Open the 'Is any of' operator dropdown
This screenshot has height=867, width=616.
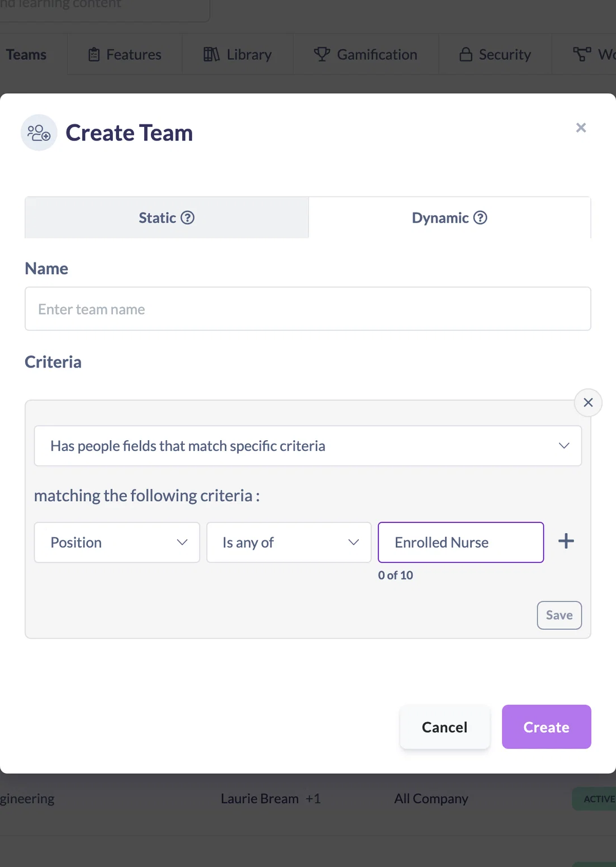pos(289,543)
